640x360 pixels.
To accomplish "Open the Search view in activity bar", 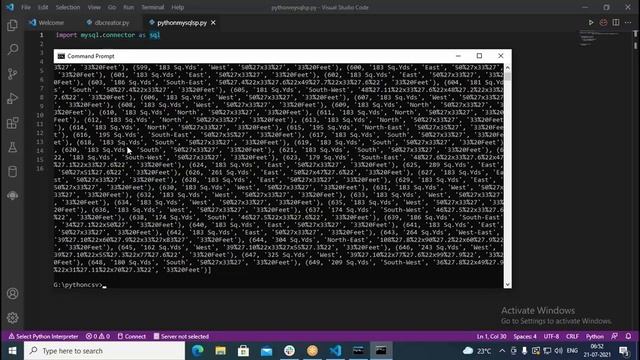I will click(12, 49).
